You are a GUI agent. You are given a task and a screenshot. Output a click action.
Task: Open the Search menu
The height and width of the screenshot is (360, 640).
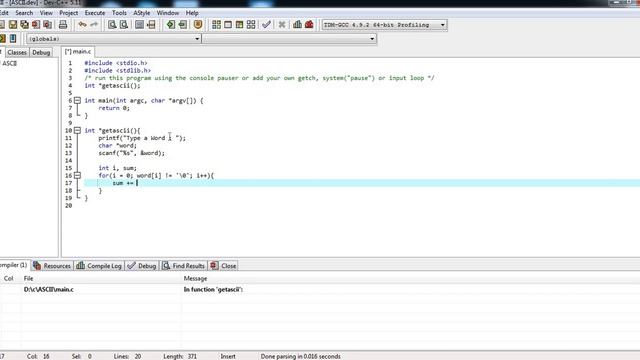[x=24, y=13]
